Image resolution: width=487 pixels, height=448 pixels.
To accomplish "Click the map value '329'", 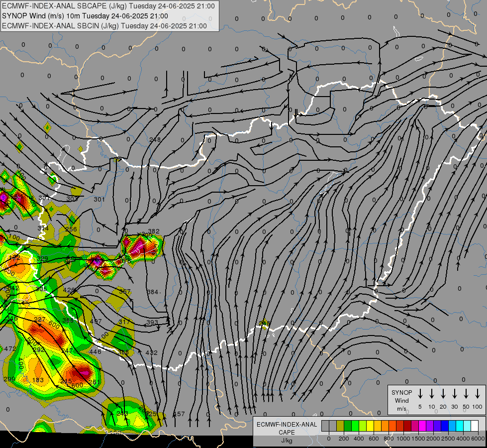I will (42, 259).
